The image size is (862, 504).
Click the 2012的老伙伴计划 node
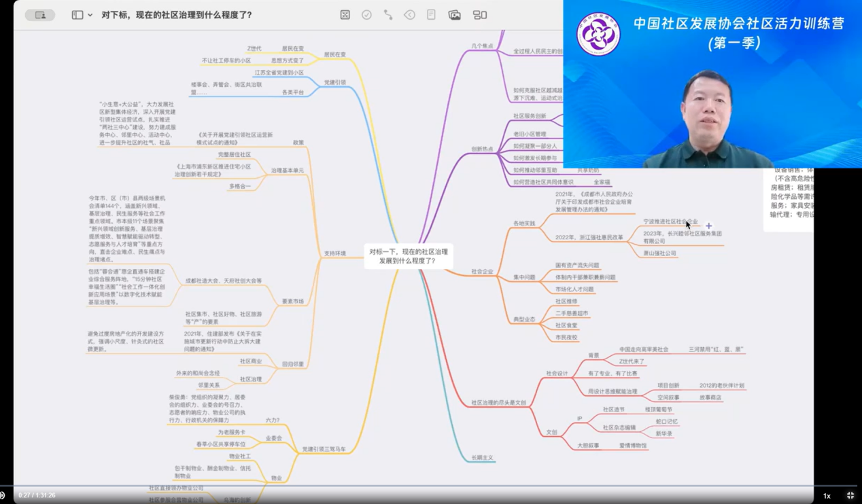point(721,386)
